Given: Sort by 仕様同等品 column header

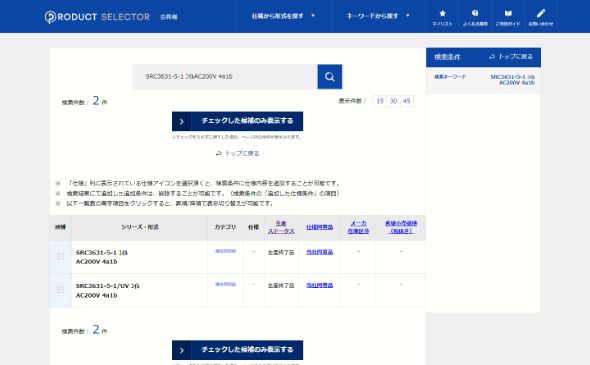Looking at the screenshot, I should pos(319,227).
